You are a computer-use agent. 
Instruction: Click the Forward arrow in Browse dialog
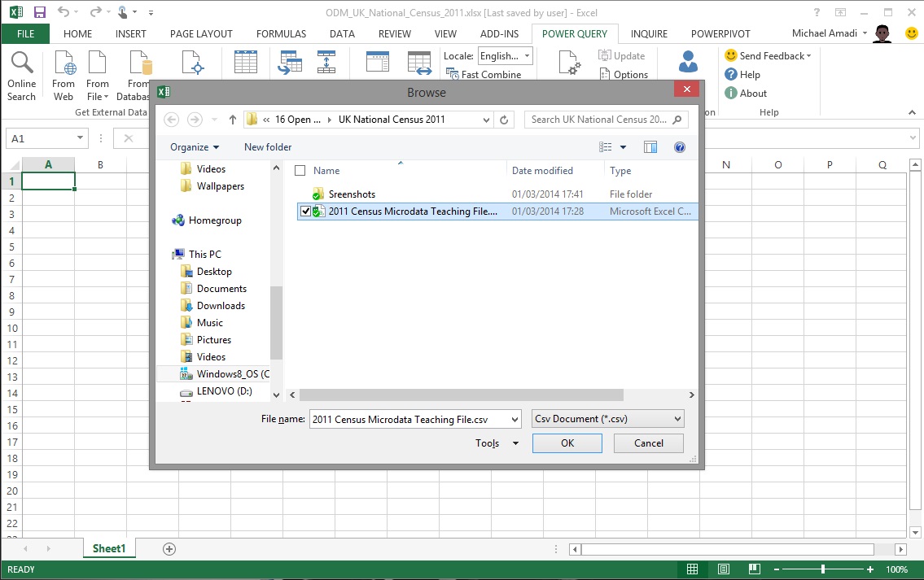(195, 120)
